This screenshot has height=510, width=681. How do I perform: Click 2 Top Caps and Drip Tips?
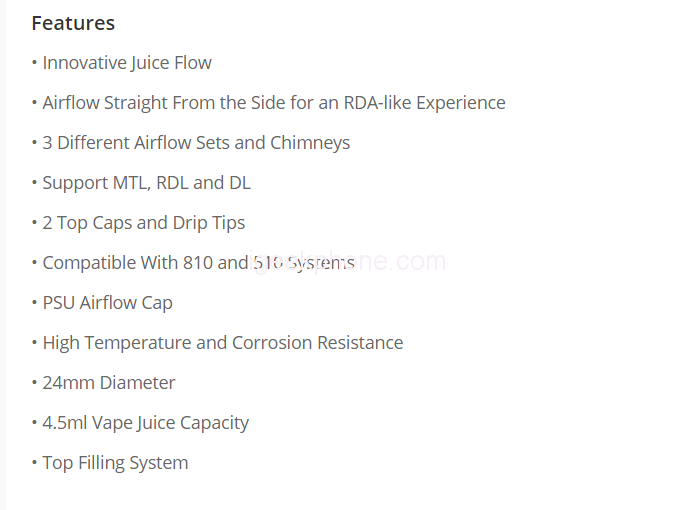tap(143, 223)
